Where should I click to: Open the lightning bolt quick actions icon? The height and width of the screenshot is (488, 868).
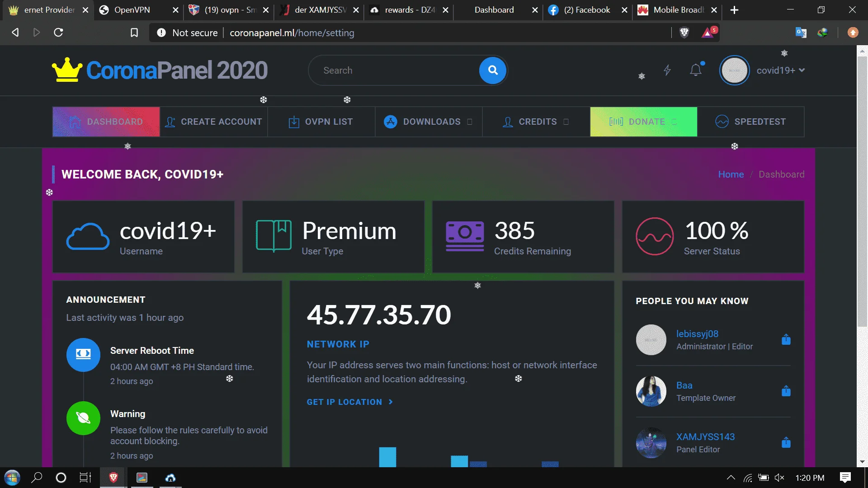click(x=667, y=70)
